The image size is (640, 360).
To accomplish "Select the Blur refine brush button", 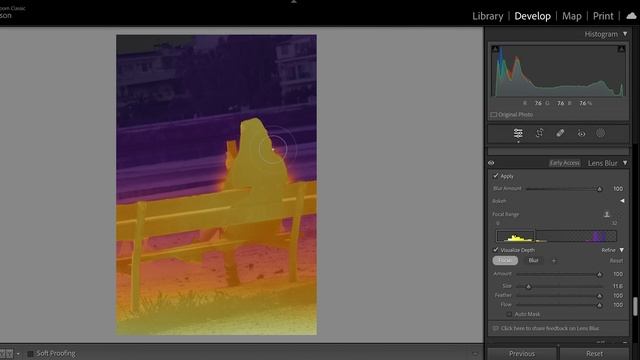I will pos(533,260).
